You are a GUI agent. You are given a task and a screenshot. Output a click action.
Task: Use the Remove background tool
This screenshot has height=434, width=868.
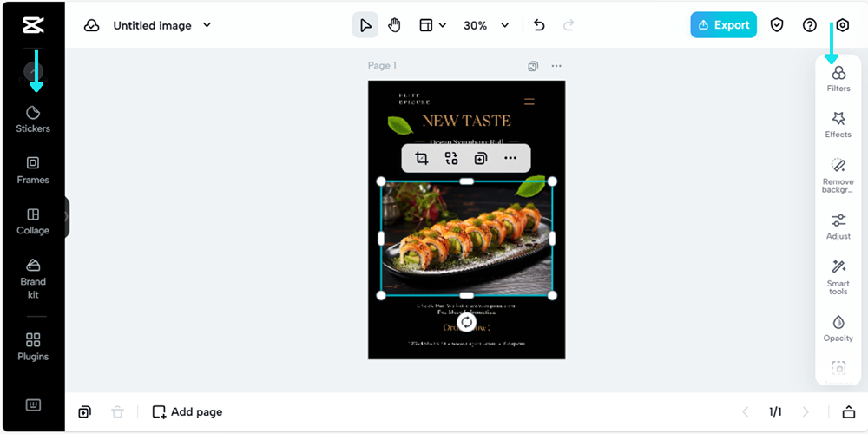(x=838, y=175)
